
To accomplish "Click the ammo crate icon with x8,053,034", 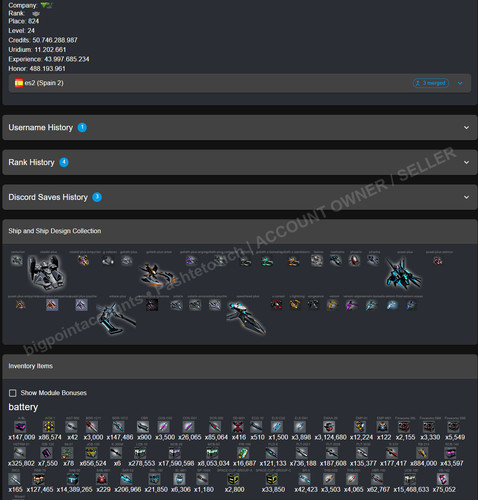I will pyautogui.click(x=212, y=453).
